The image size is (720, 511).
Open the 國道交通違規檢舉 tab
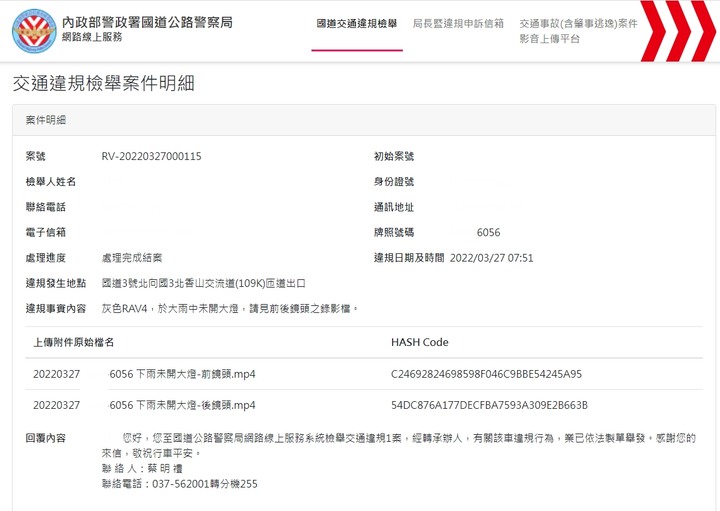pos(357,24)
